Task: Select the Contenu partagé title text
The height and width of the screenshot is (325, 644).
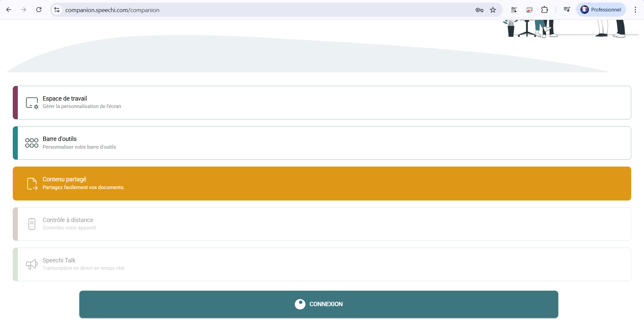Action: (x=64, y=179)
